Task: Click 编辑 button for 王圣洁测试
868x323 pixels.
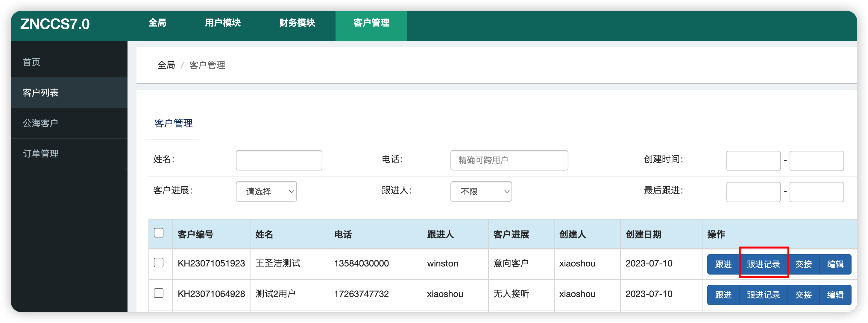Action: click(x=835, y=264)
